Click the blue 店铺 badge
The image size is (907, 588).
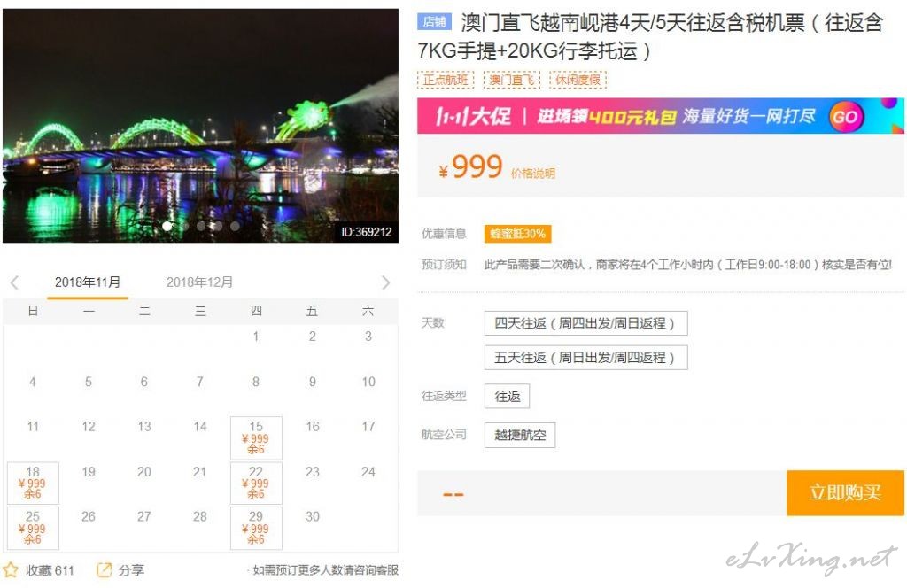coord(434,22)
